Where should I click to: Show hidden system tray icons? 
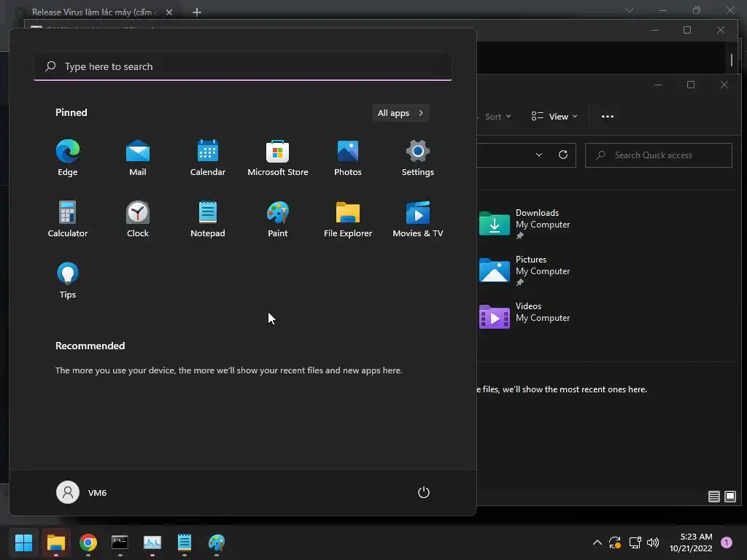[x=597, y=542]
